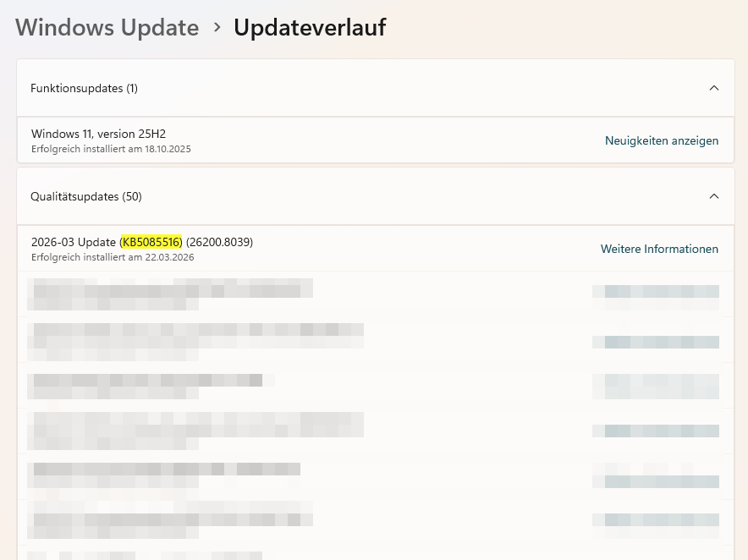Click the Funktionsupdates (1) header label
Viewport: 748px width, 560px height.
(85, 88)
